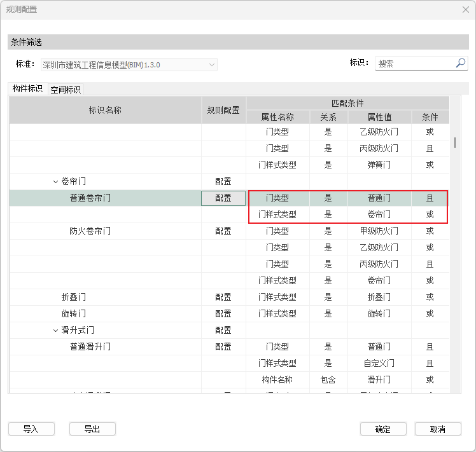476x452 pixels.
Task: Collapse the 卷帘门 tree group
Action: [x=55, y=182]
